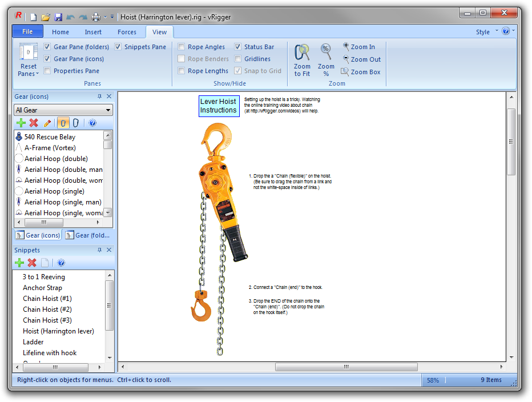
Task: Select the Chain Hoist (#2) snippet
Action: (47, 309)
